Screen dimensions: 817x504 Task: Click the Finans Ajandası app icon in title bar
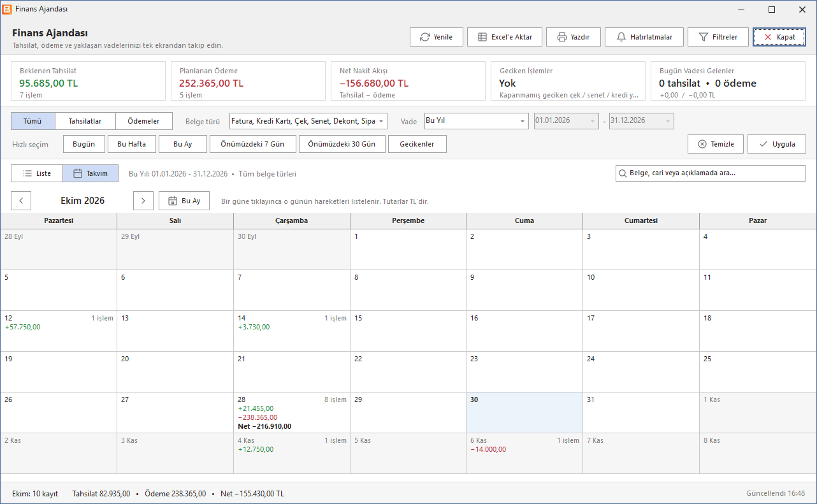7,10
